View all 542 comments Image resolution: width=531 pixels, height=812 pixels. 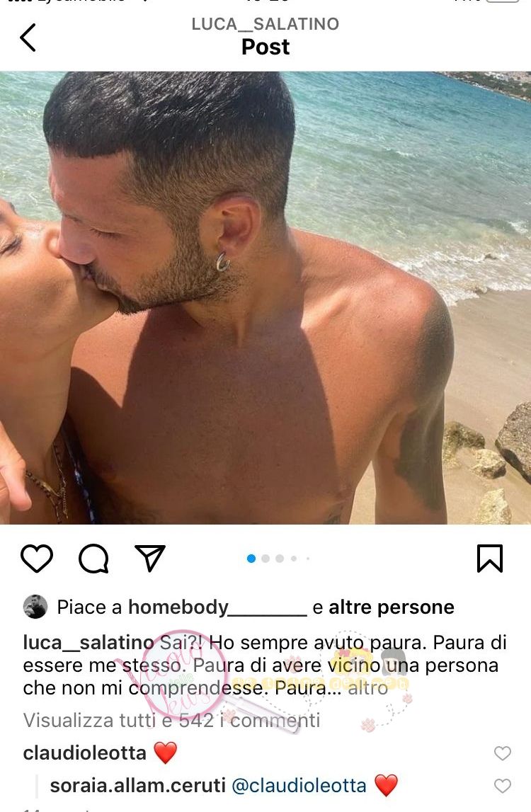171,721
